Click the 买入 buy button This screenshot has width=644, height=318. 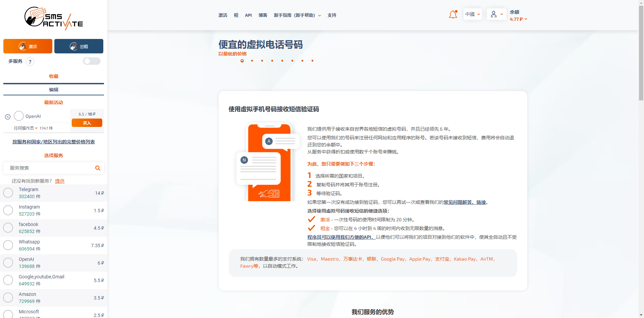[x=87, y=123]
